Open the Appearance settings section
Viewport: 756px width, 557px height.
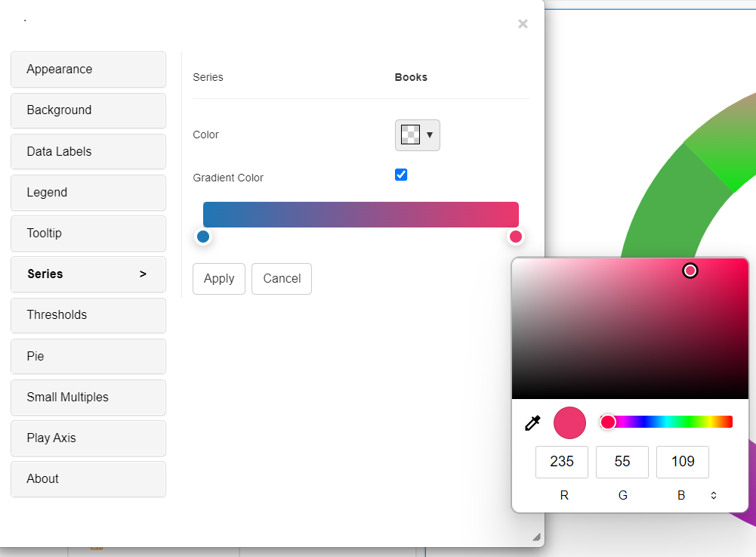point(88,69)
